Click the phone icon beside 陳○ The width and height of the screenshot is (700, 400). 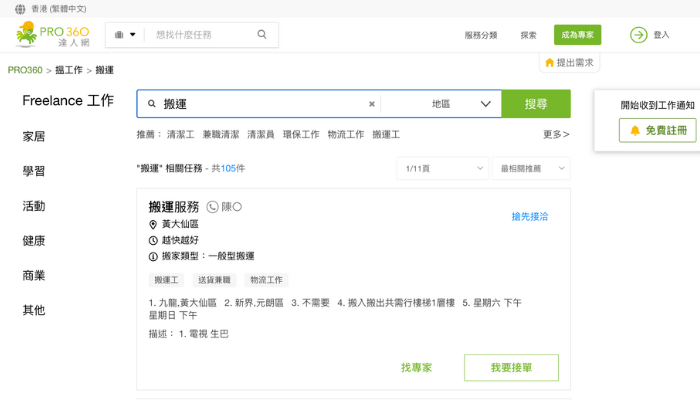pos(212,207)
